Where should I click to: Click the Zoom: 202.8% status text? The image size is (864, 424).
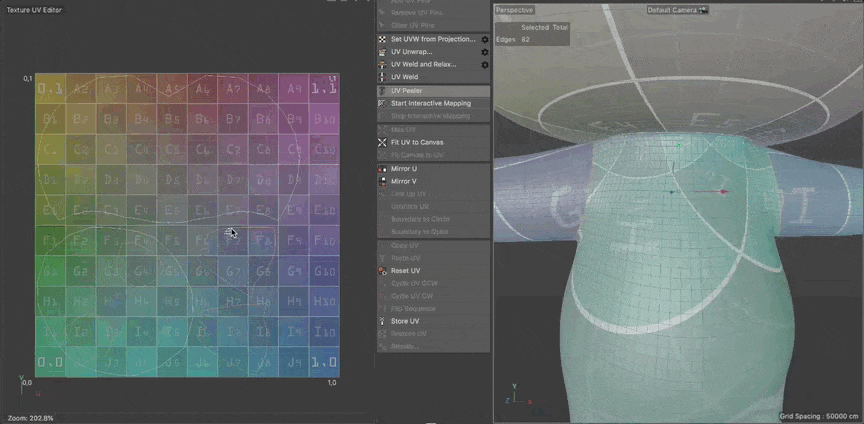31,418
